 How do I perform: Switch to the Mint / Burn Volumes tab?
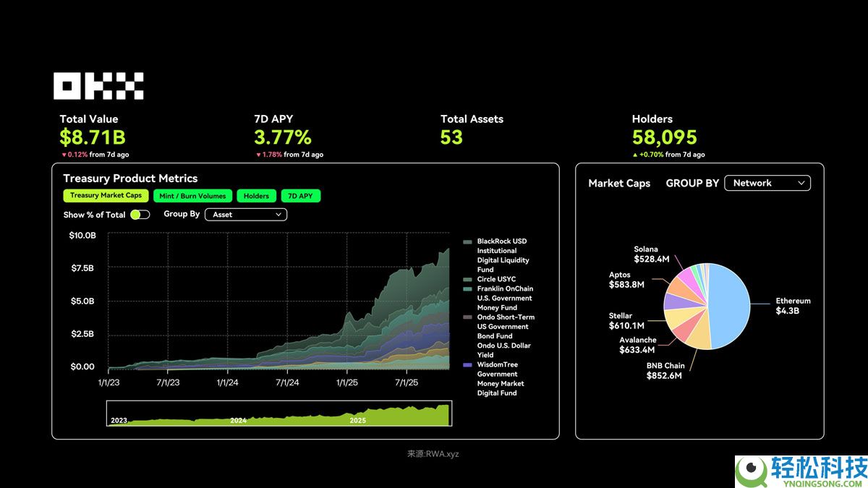193,196
